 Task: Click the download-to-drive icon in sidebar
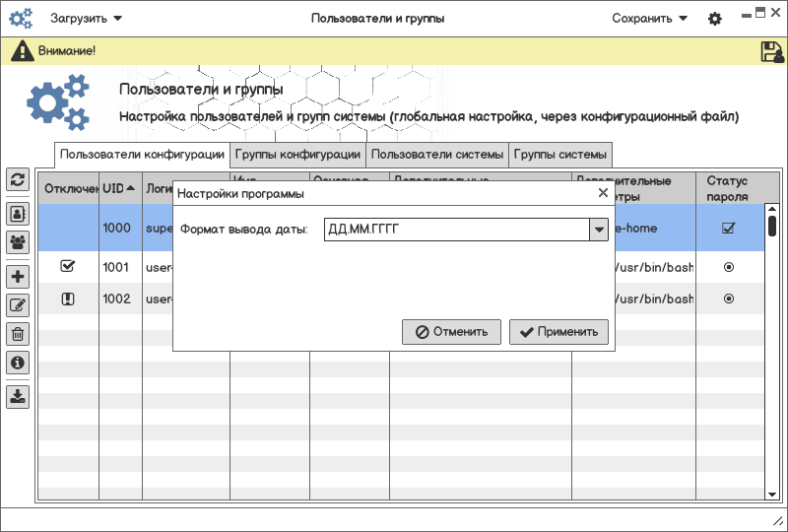tap(18, 396)
